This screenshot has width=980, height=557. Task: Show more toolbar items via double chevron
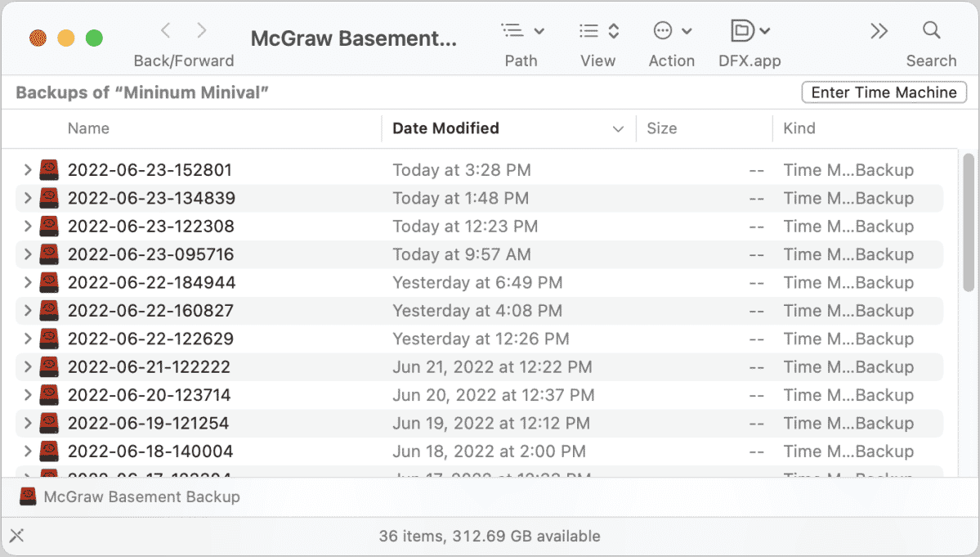(879, 30)
